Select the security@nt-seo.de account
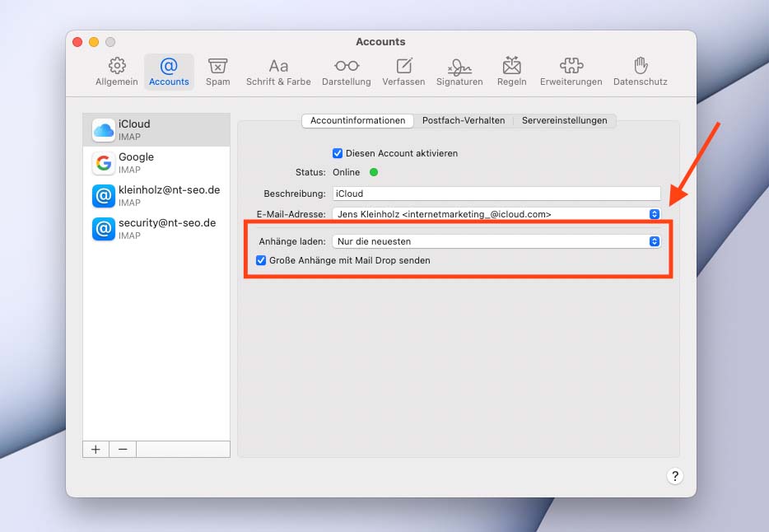Screen dimensions: 769x532 coord(156,228)
